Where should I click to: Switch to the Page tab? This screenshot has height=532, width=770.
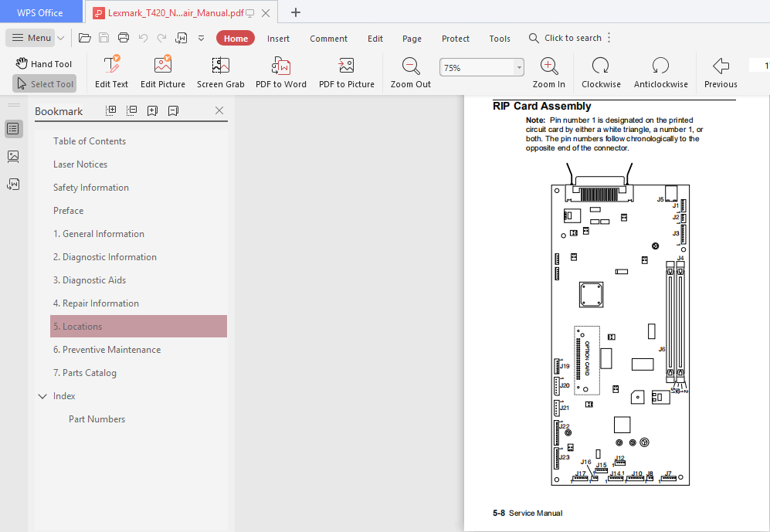tap(412, 39)
